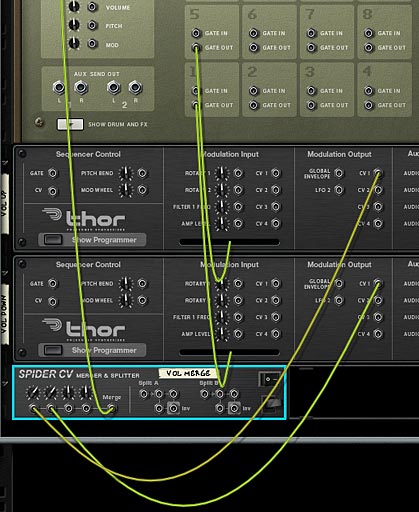
Task: Click the VOL UP tape name label
Action: coord(4,203)
